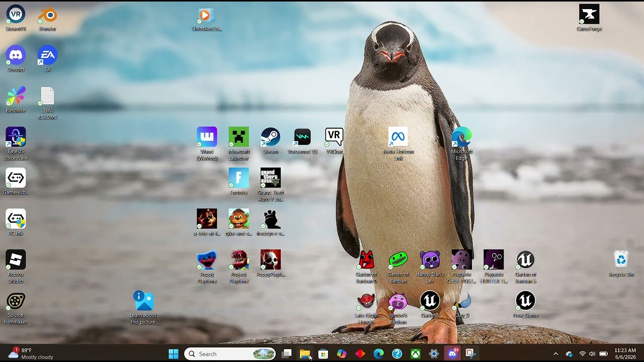
Task: Open the Windows Start menu
Action: (174, 354)
